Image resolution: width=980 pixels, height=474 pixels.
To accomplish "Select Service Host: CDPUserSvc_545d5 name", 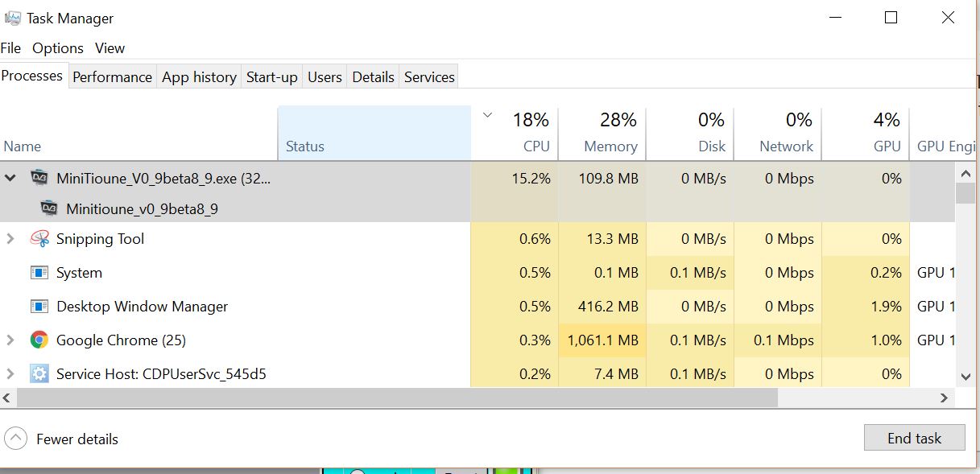I will (161, 374).
